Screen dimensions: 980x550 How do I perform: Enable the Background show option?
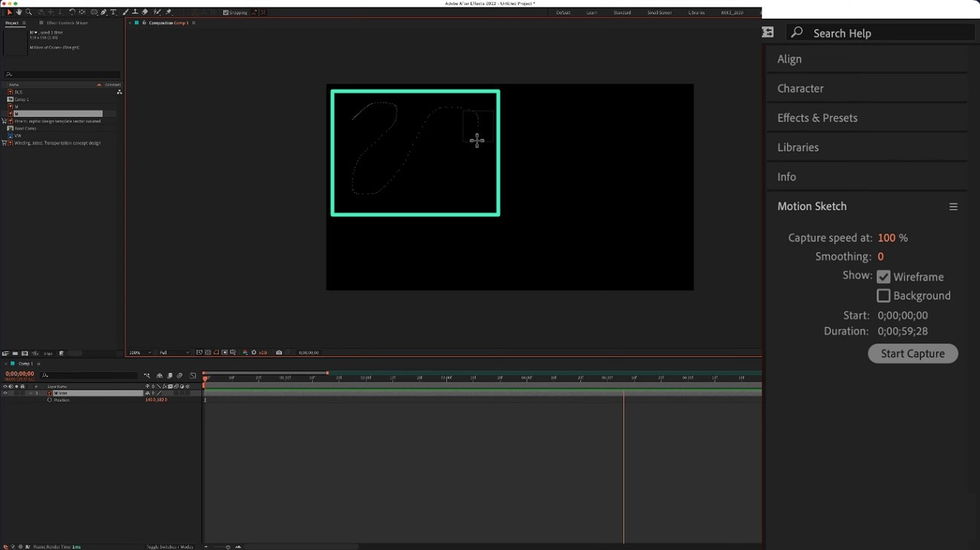883,295
